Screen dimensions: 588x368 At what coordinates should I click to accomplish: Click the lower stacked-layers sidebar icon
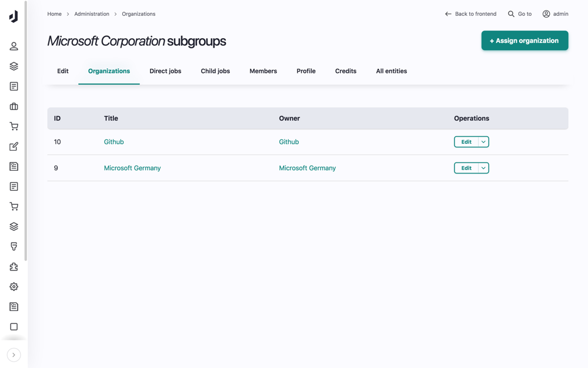pyautogui.click(x=14, y=227)
